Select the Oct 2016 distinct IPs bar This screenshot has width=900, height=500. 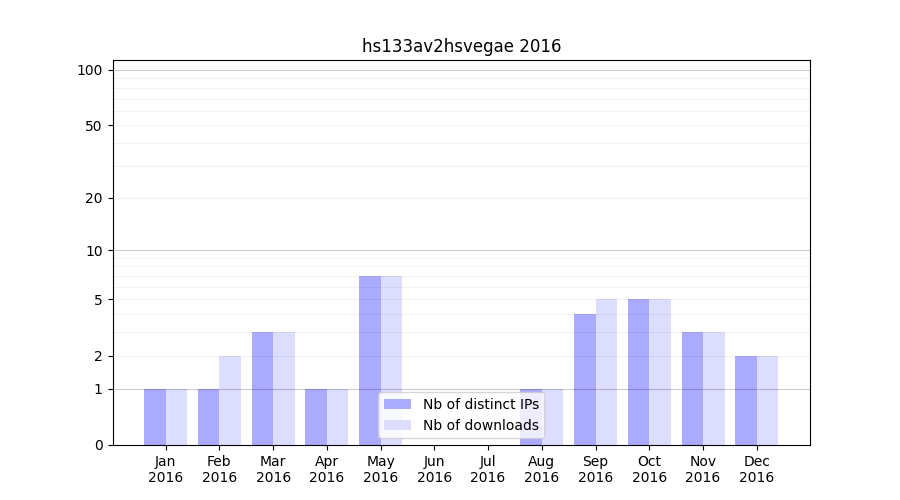[638, 372]
